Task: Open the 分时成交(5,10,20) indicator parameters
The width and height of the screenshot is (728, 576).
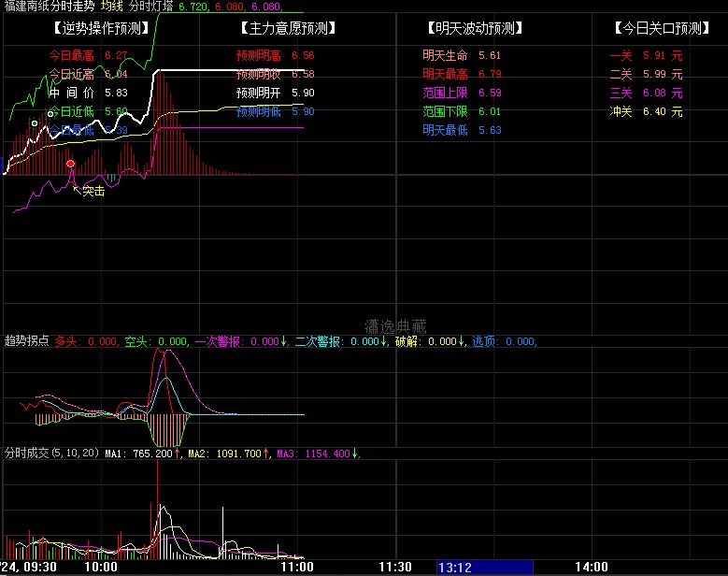Action: pos(52,454)
